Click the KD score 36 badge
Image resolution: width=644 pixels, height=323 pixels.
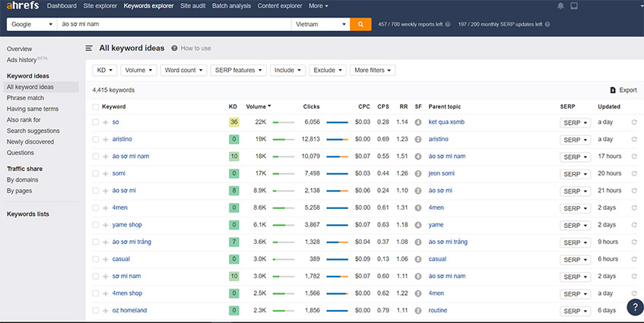click(233, 122)
